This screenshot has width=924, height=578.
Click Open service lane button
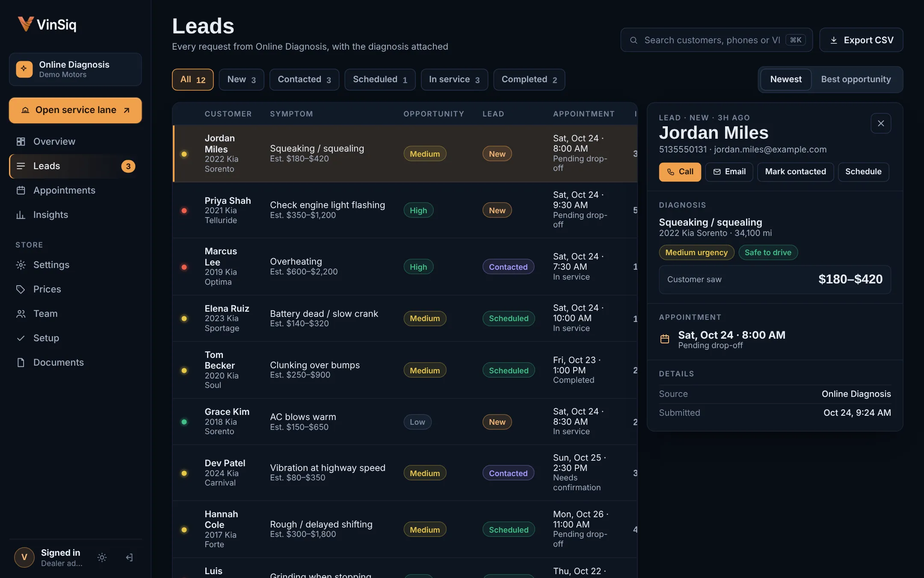[75, 110]
